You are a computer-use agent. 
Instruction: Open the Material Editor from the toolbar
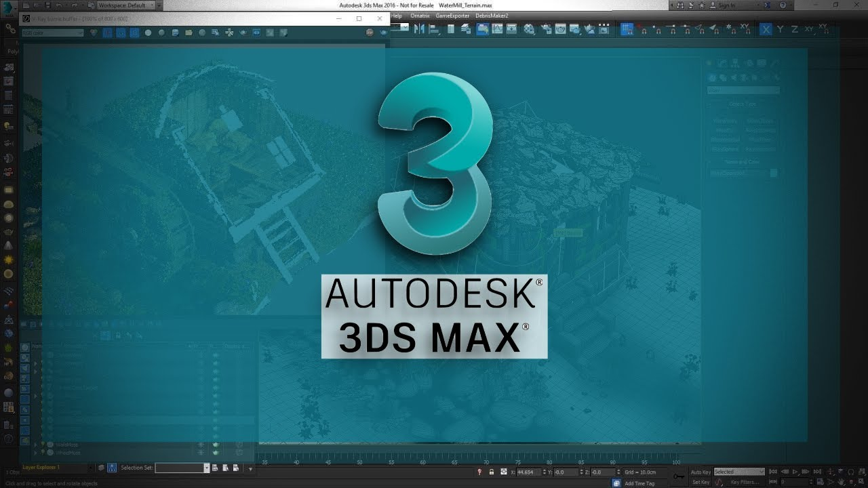point(530,28)
